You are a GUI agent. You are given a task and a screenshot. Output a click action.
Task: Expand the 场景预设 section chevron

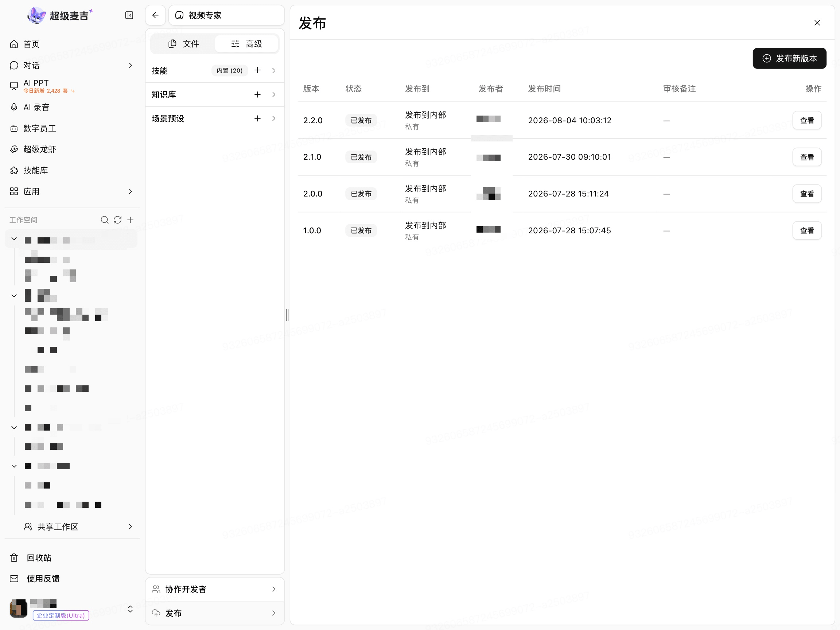point(274,118)
